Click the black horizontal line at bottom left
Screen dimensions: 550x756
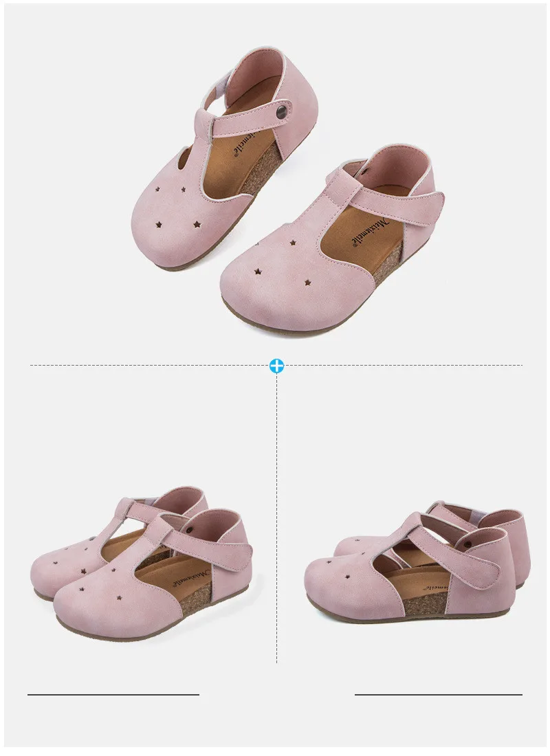113,695
